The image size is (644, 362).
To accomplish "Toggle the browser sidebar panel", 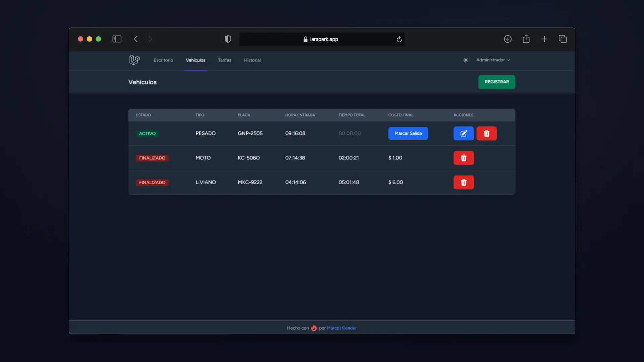I will [117, 39].
